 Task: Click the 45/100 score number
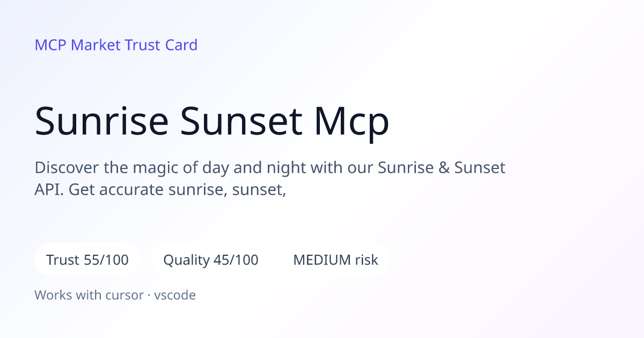[x=236, y=260]
